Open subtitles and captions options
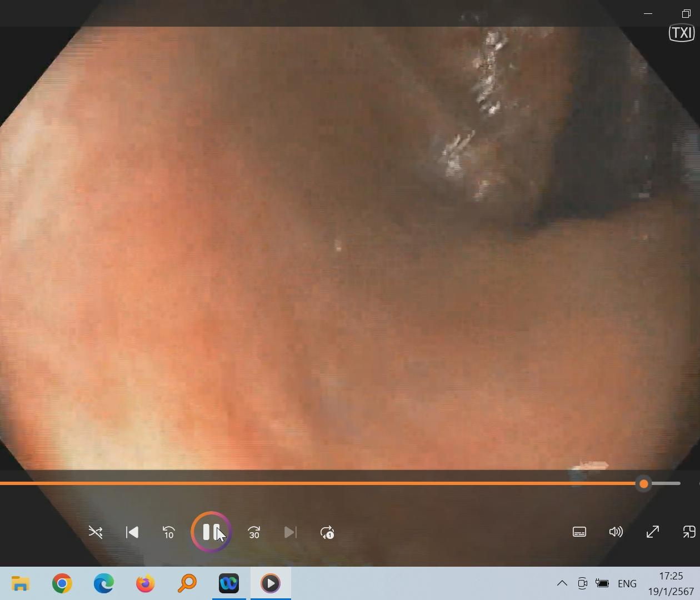Viewport: 700px width, 600px height. 579,532
